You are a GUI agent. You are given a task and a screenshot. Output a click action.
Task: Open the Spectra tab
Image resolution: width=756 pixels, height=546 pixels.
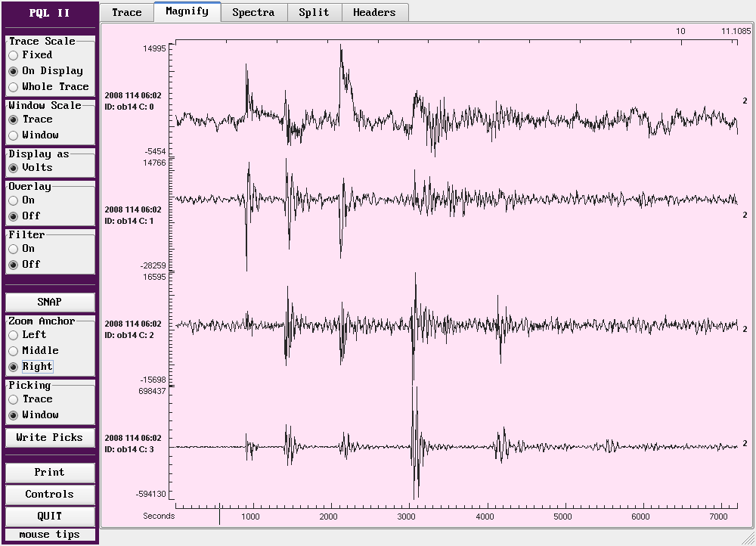[x=253, y=12]
